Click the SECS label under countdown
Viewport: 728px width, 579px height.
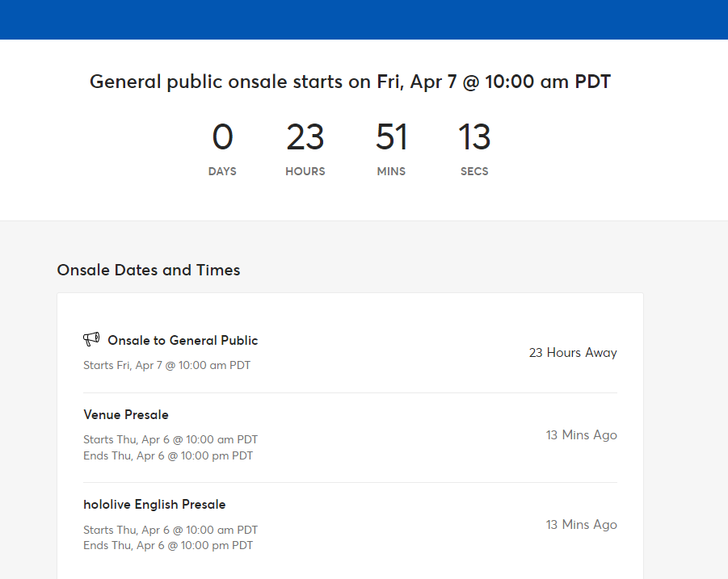click(x=474, y=171)
